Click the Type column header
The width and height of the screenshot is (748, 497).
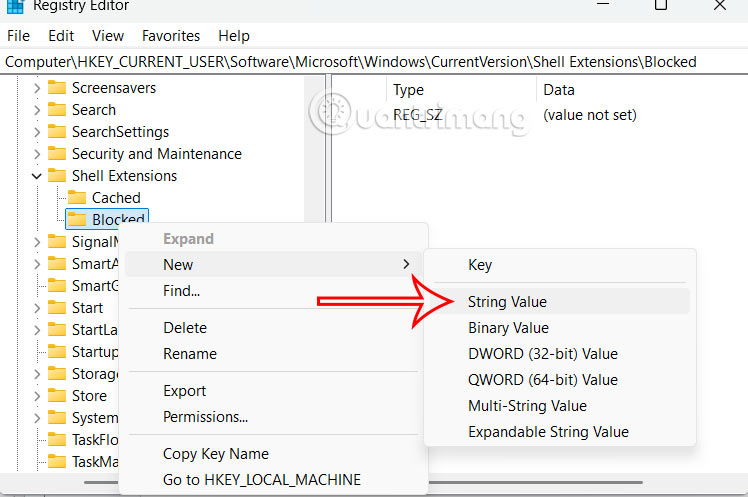tap(461, 90)
